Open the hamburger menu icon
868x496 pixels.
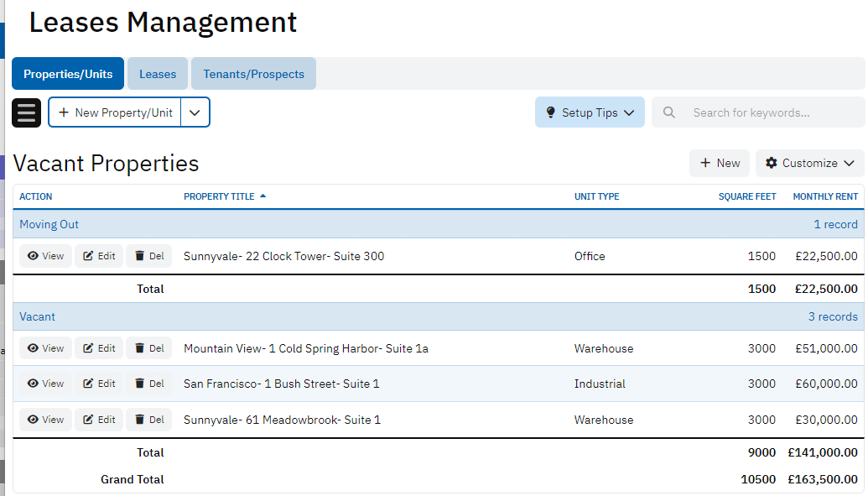(26, 112)
